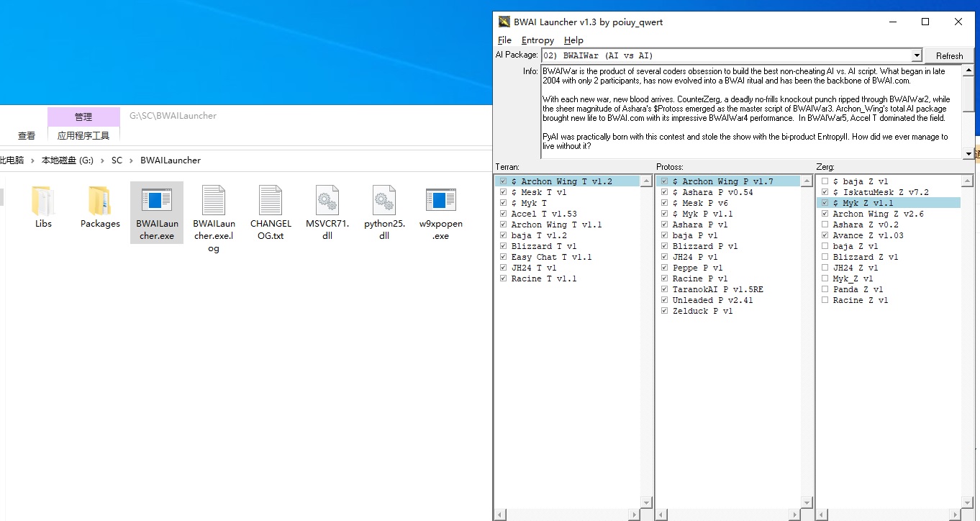This screenshot has height=521, width=980.
Task: Open the AI Package dropdown arrow
Action: point(916,55)
